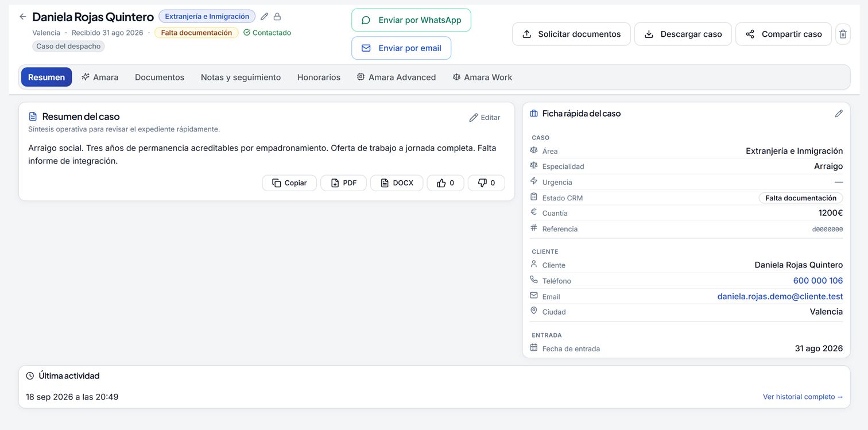
Task: Click the Ciudad value Valencia in Ficha
Action: coord(826,312)
